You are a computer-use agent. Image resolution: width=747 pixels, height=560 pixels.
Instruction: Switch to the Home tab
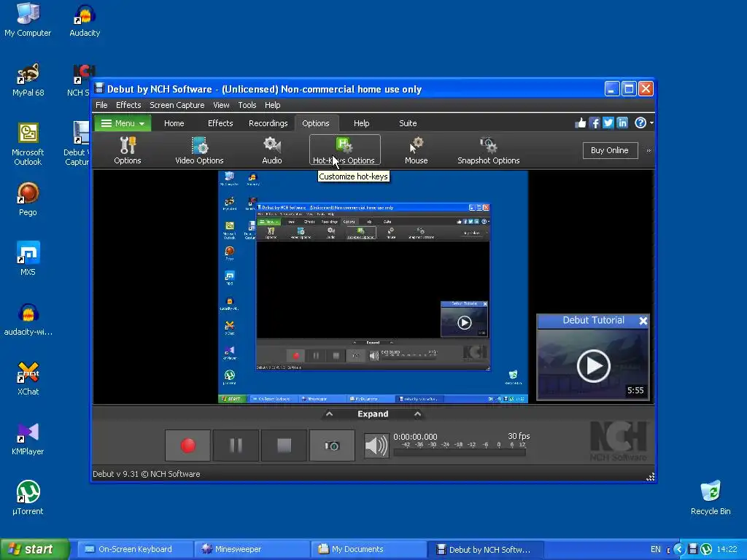tap(174, 123)
